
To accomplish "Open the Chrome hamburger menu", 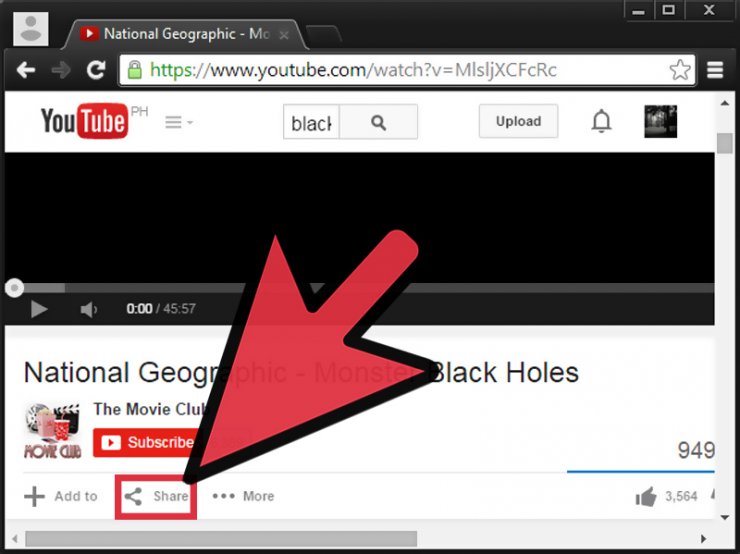I will tap(715, 70).
